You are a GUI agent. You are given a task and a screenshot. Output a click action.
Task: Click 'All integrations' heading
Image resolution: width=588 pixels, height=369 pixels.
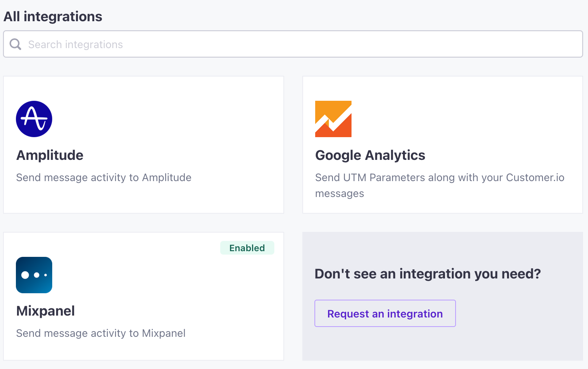[53, 17]
